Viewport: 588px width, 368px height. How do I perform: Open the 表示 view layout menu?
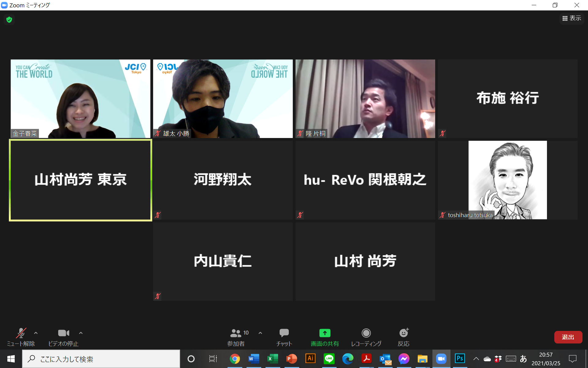click(x=571, y=18)
